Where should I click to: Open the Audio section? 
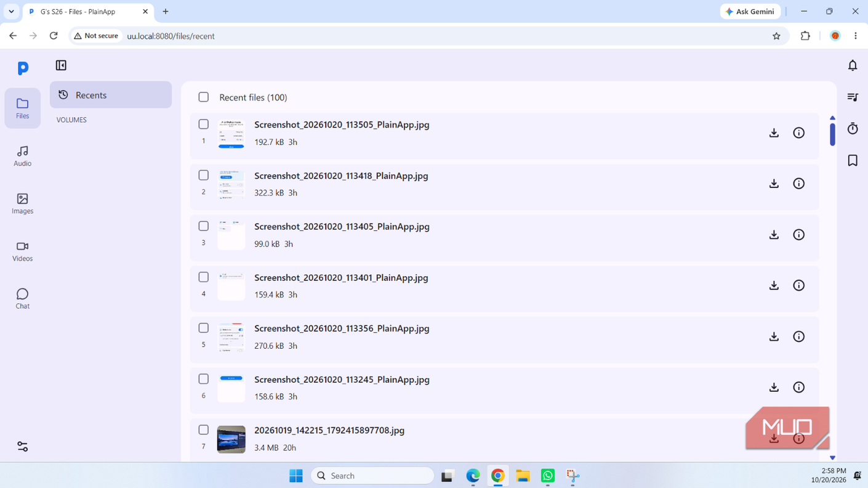coord(22,156)
